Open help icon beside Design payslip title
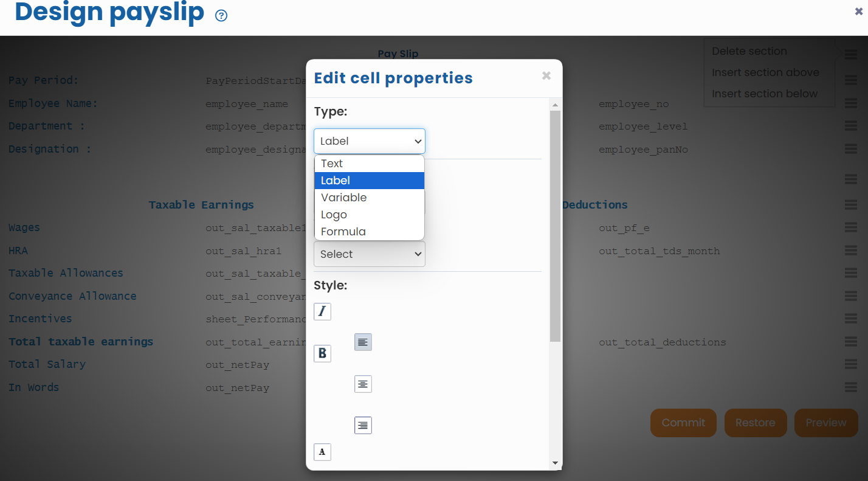This screenshot has height=481, width=868. pyautogui.click(x=221, y=16)
